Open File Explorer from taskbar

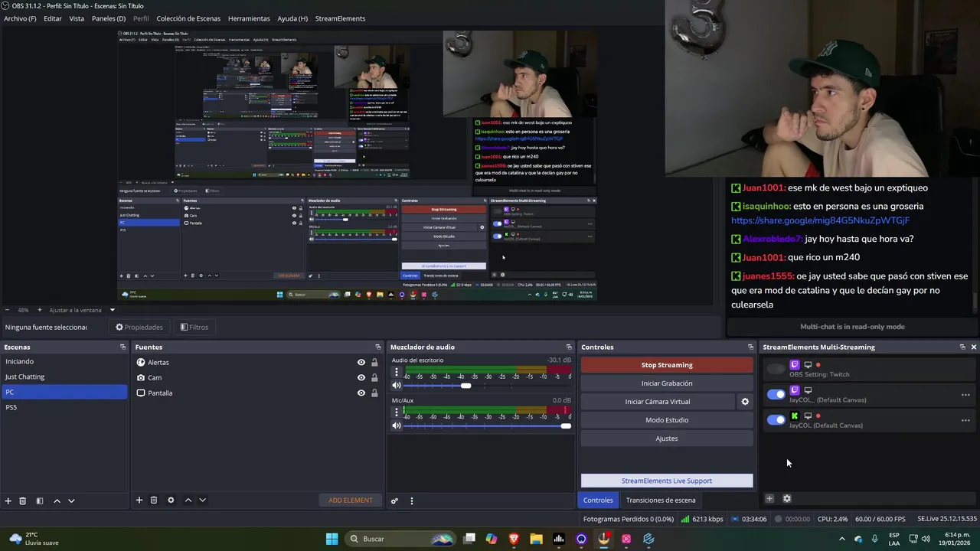(x=536, y=539)
